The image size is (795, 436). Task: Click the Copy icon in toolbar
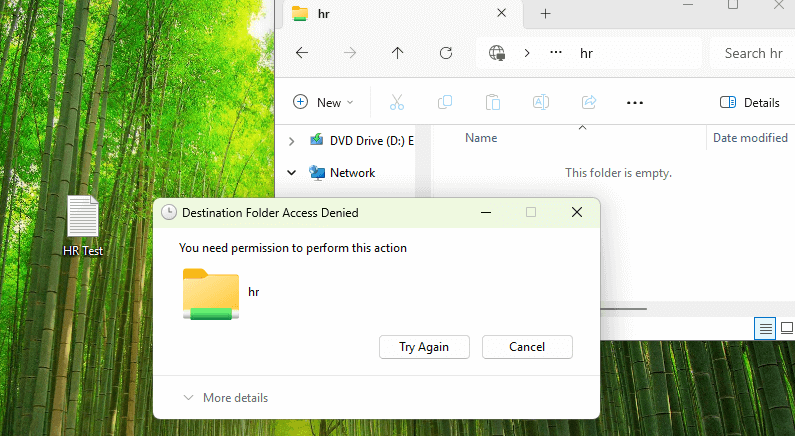click(x=445, y=102)
